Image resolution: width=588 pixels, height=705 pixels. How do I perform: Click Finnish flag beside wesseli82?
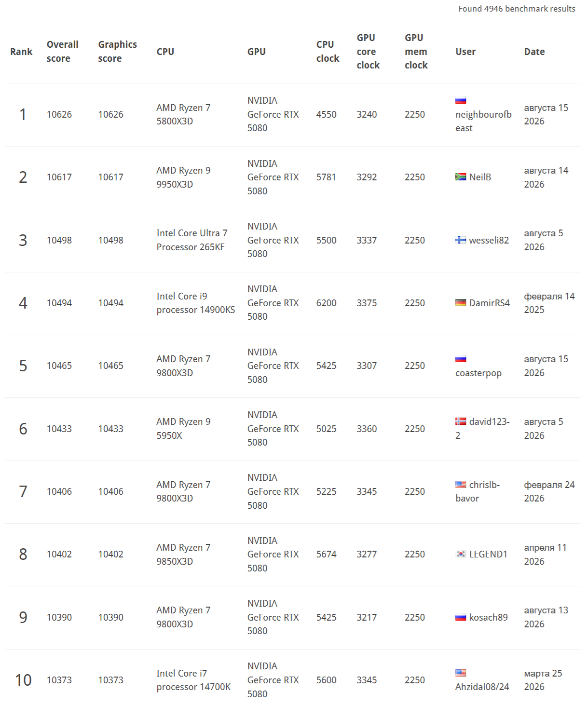click(x=461, y=240)
